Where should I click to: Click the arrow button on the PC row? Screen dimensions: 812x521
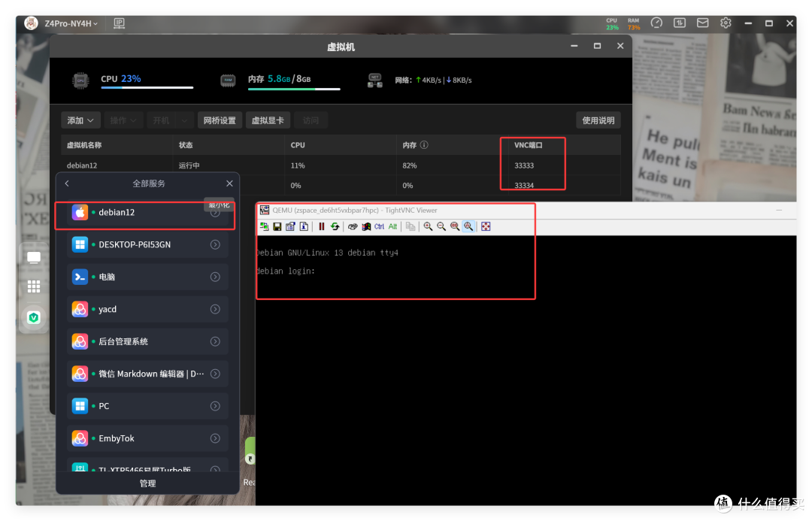215,406
